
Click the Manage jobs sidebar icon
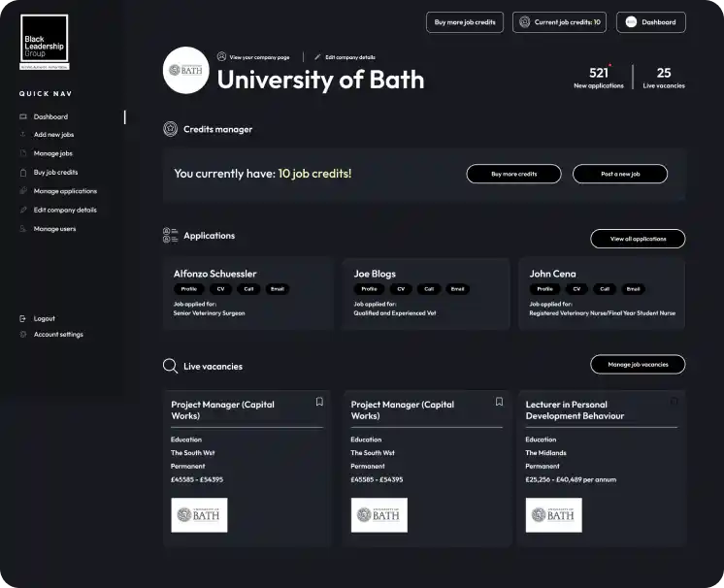tap(23, 153)
